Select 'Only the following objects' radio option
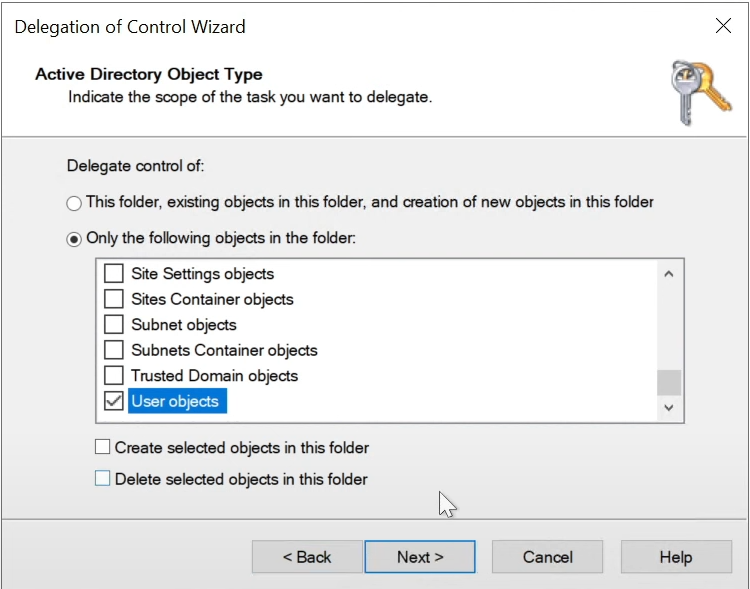This screenshot has width=750, height=589. click(x=74, y=239)
